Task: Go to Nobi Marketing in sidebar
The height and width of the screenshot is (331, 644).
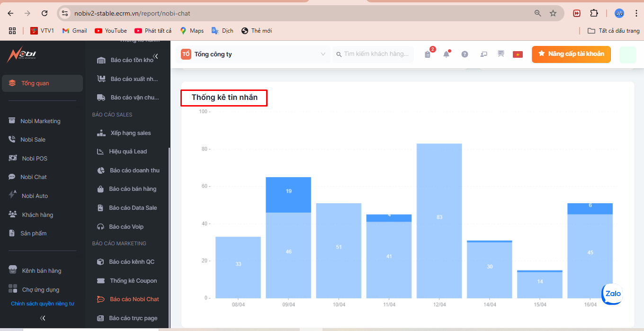Action: tap(40, 121)
